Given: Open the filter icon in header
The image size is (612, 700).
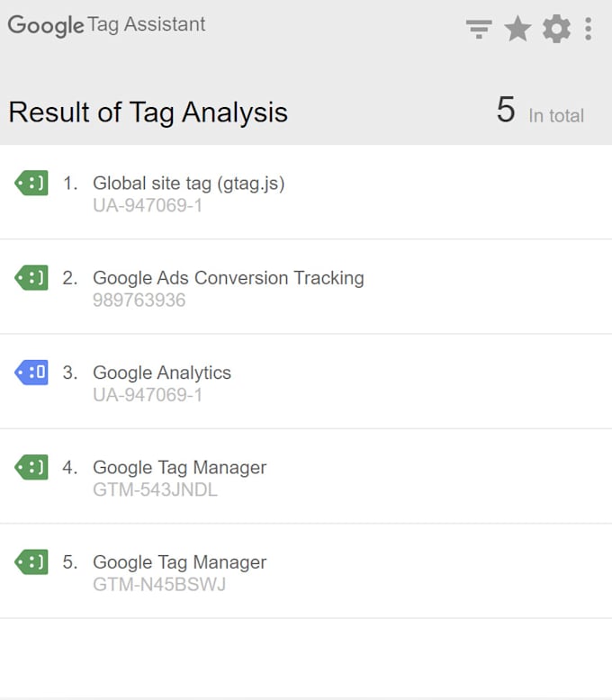Looking at the screenshot, I should [479, 30].
